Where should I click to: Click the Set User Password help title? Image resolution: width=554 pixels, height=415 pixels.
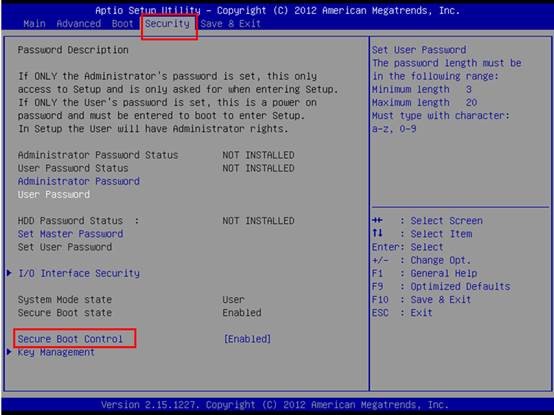(x=419, y=50)
